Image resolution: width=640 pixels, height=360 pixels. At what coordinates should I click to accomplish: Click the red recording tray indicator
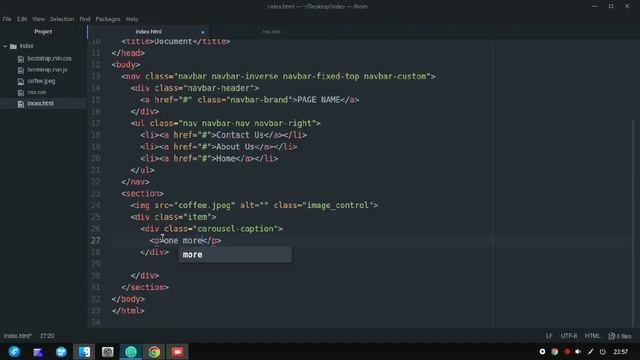pos(567,351)
